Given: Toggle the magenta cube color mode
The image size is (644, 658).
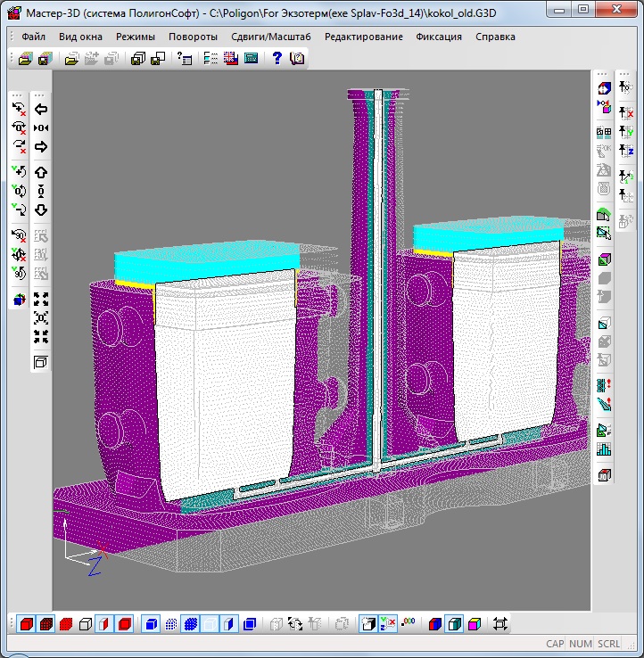Looking at the screenshot, I should (x=474, y=624).
